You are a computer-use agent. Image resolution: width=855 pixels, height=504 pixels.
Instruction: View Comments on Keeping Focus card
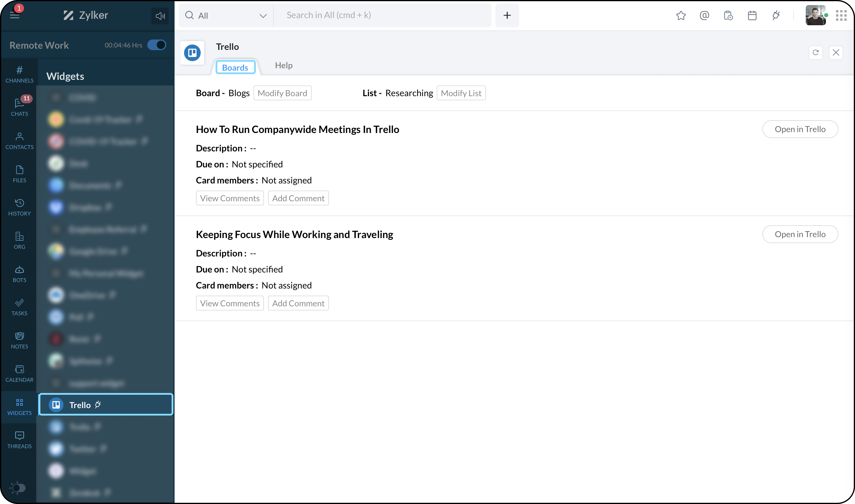229,303
